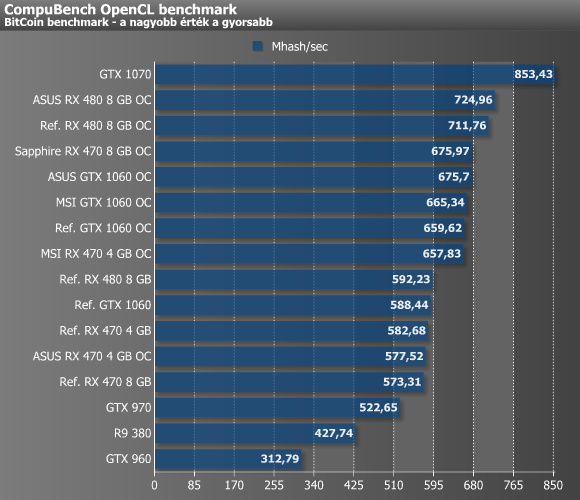Select the GTX 960 row label
Viewport: 580px width, 500px height.
tap(129, 459)
